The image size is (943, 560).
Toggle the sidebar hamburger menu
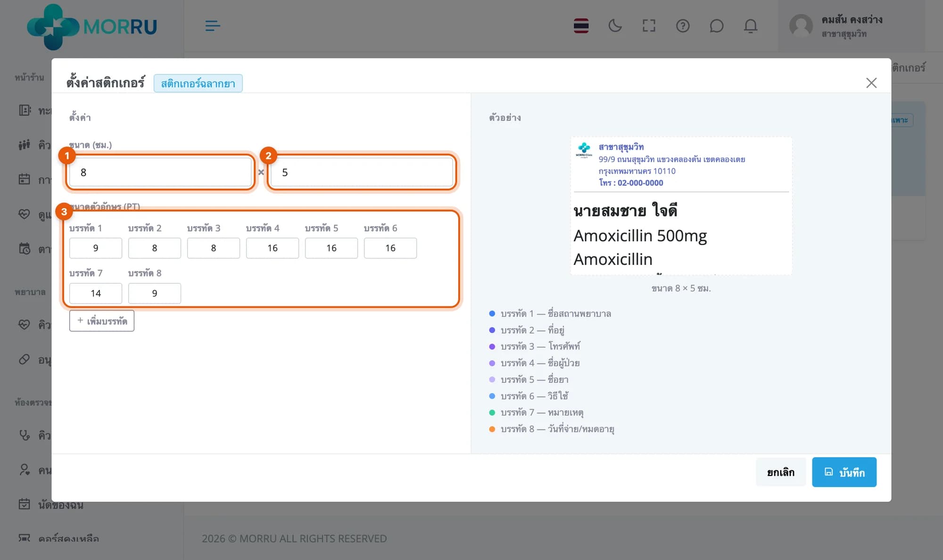click(x=213, y=25)
